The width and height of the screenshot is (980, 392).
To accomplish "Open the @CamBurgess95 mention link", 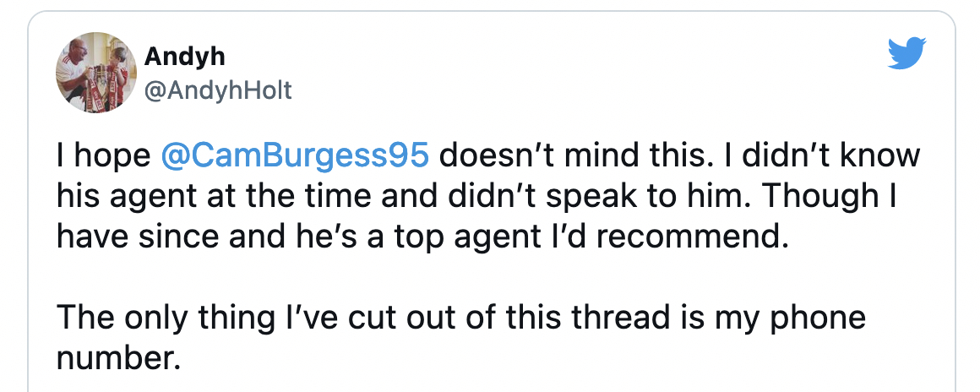I will point(295,156).
